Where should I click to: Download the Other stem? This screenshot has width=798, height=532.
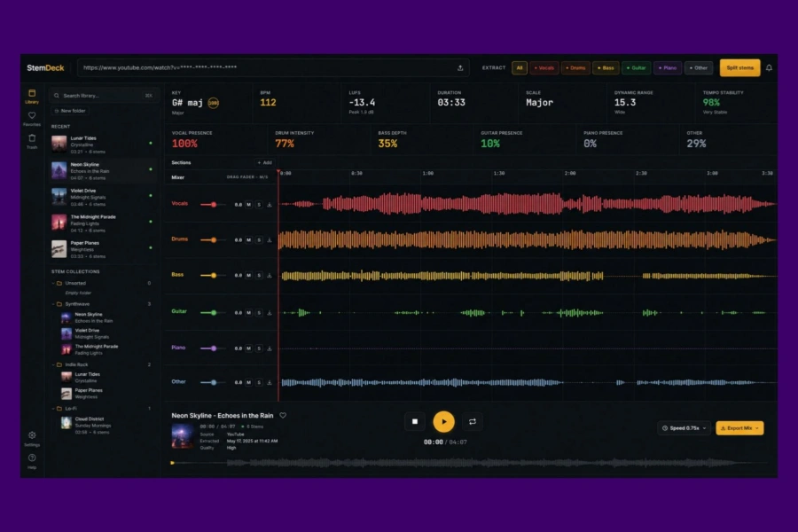tap(270, 382)
